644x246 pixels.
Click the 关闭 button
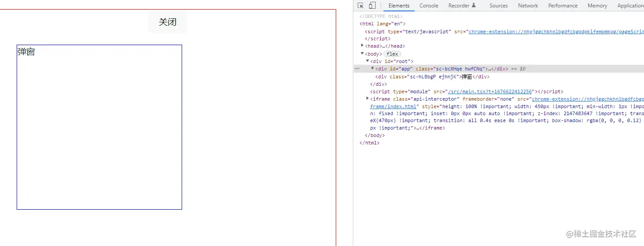(168, 22)
